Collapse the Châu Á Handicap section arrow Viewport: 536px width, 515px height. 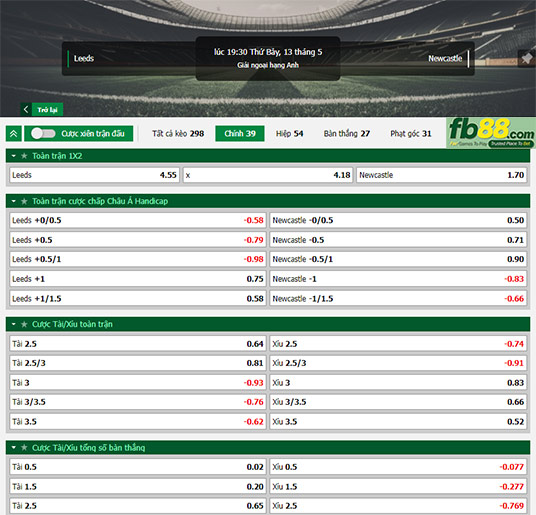14,201
